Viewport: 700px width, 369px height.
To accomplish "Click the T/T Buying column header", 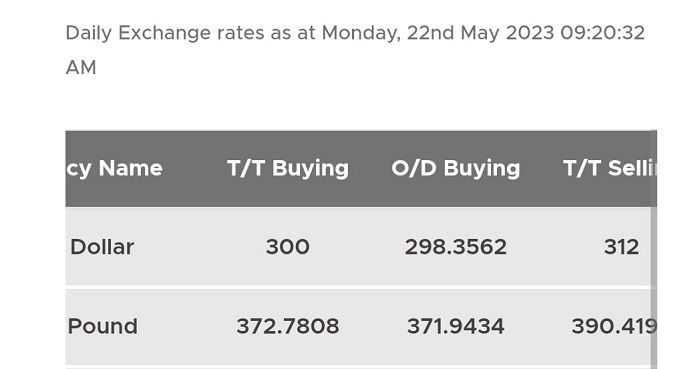I will tap(288, 169).
